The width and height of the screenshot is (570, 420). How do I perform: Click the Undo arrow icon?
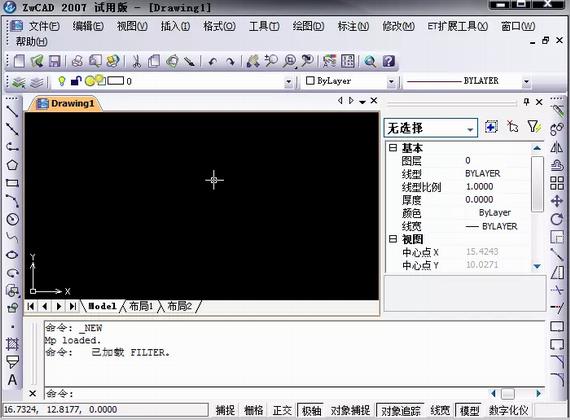point(212,62)
